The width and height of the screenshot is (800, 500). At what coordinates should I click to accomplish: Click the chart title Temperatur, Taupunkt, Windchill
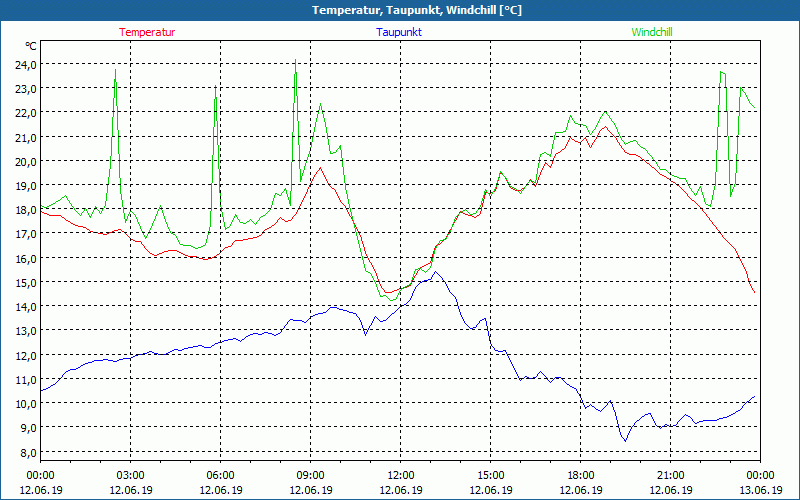(x=417, y=10)
